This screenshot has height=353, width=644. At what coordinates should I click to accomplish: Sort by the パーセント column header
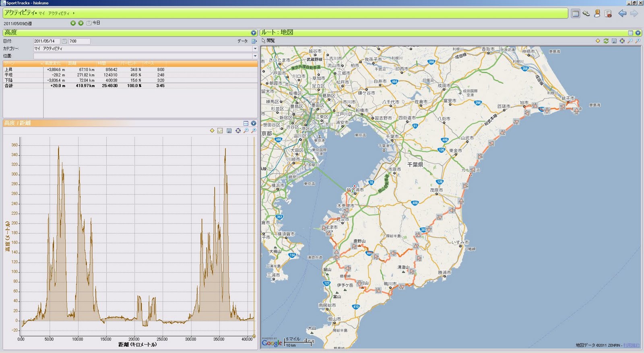tap(131, 64)
